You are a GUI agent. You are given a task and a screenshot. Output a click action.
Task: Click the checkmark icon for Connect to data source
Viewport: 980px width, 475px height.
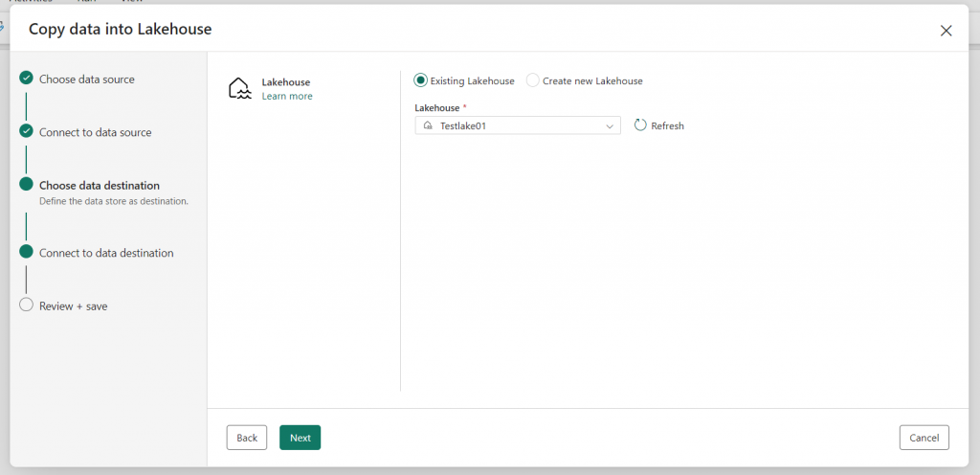[26, 131]
